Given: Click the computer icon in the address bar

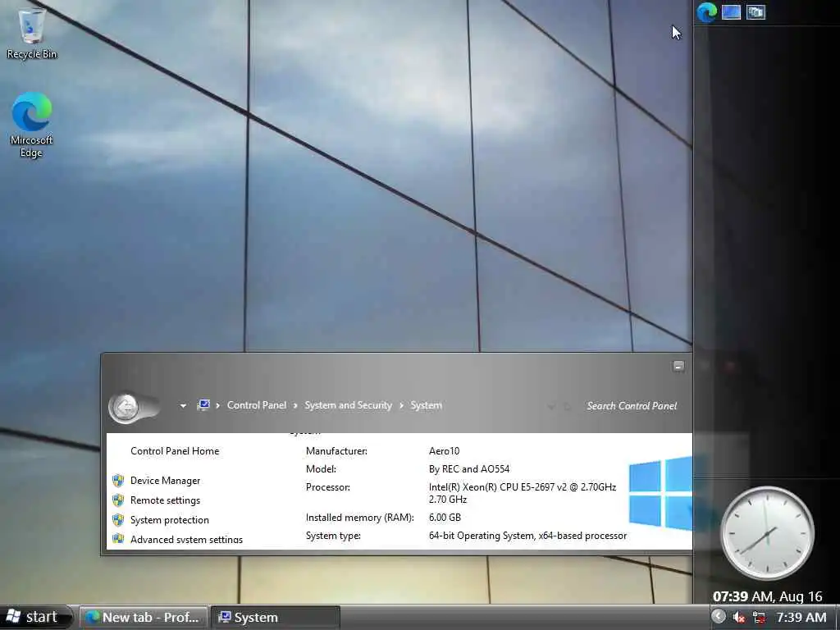Looking at the screenshot, I should [x=203, y=405].
